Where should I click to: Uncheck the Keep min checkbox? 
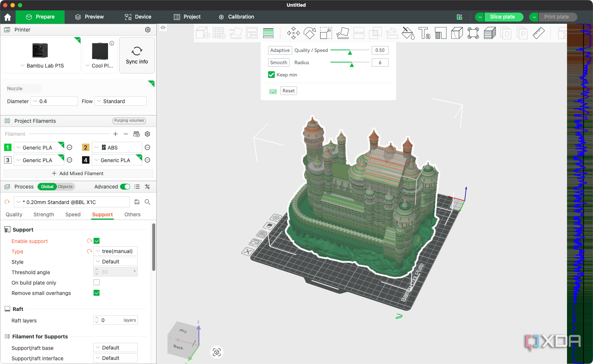[271, 75]
